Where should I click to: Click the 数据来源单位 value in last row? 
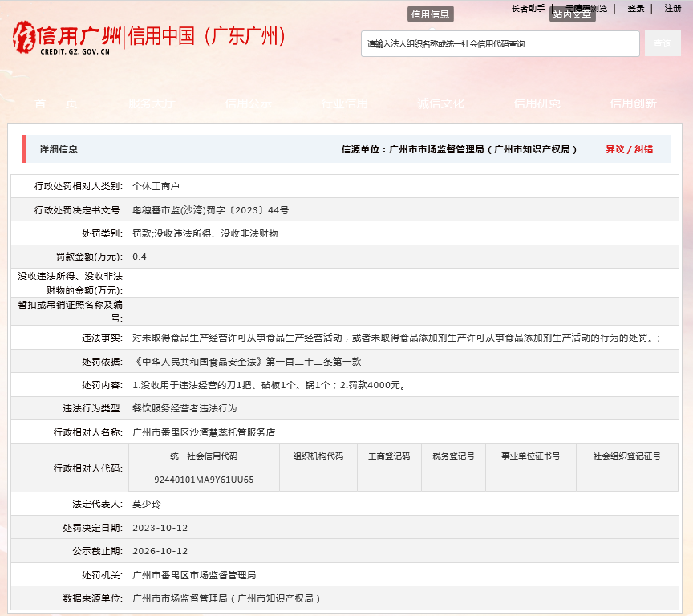[x=227, y=599]
